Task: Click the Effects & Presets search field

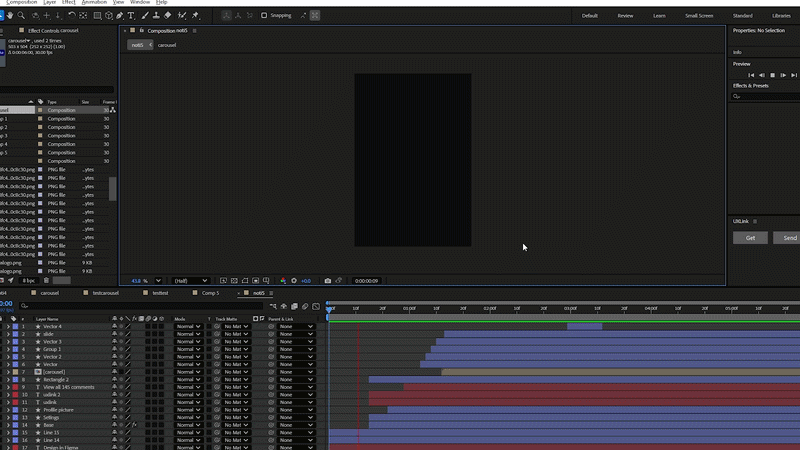Action: click(765, 96)
